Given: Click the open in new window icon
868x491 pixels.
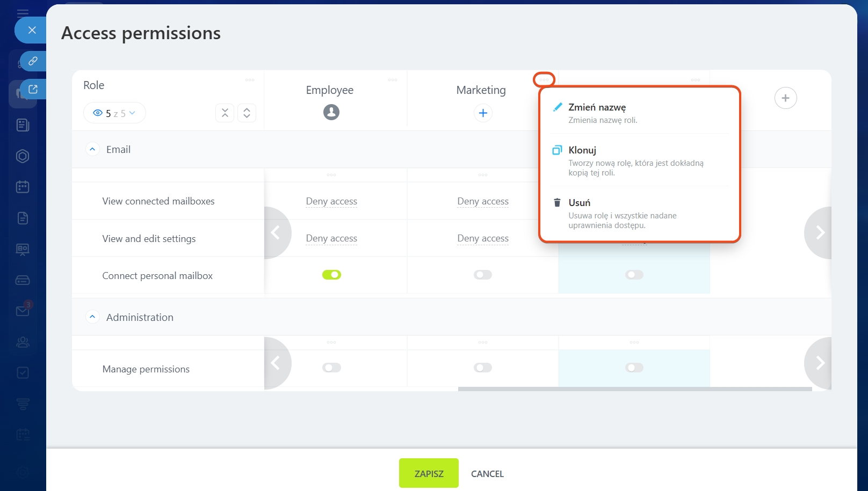Looking at the screenshot, I should 33,89.
